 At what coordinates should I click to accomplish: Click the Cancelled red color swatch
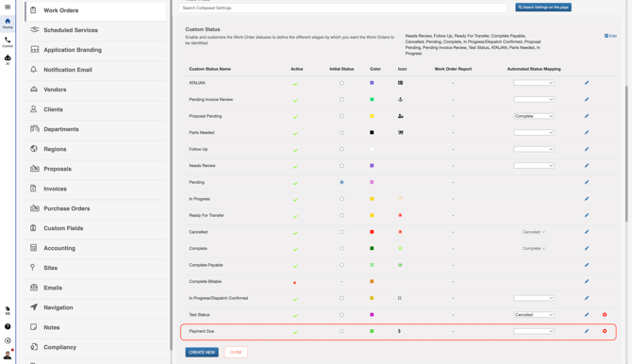[372, 232]
